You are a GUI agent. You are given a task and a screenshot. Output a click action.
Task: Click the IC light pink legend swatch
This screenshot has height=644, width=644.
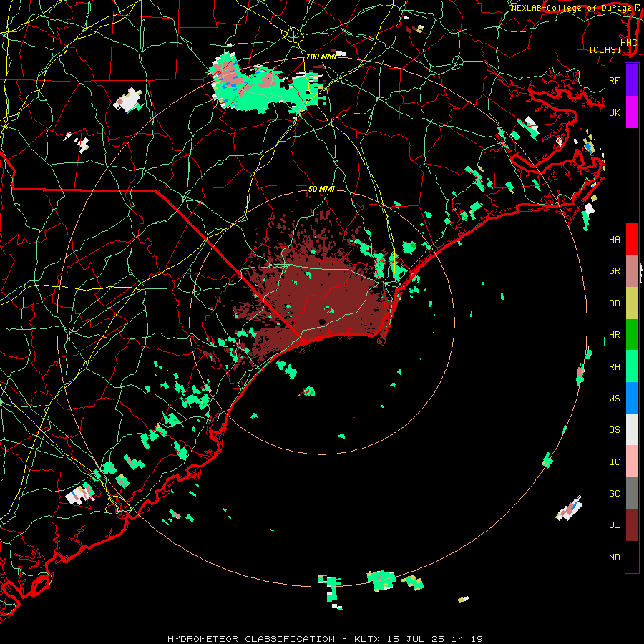coord(632,462)
